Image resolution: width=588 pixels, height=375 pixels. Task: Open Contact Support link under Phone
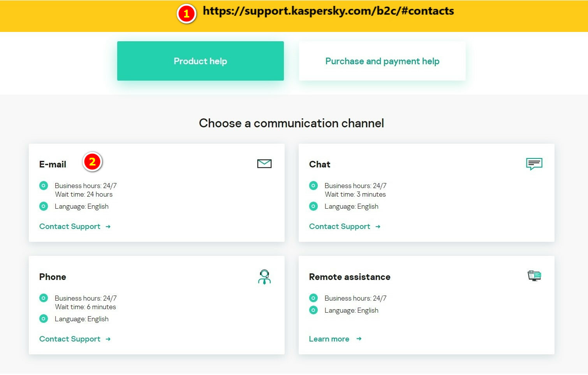70,339
